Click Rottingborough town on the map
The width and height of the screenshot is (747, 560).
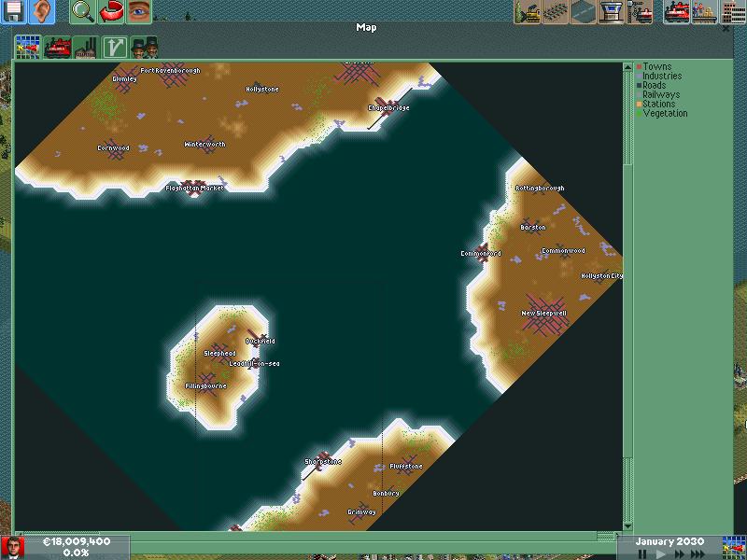[540, 189]
